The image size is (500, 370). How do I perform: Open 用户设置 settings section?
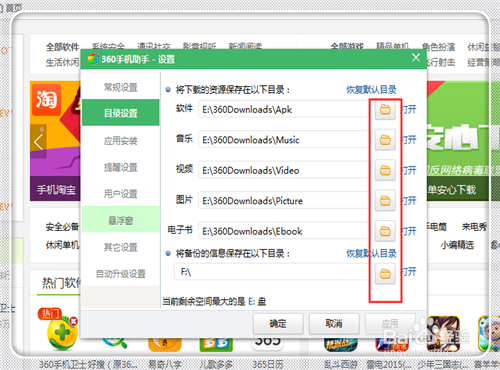coord(121,194)
